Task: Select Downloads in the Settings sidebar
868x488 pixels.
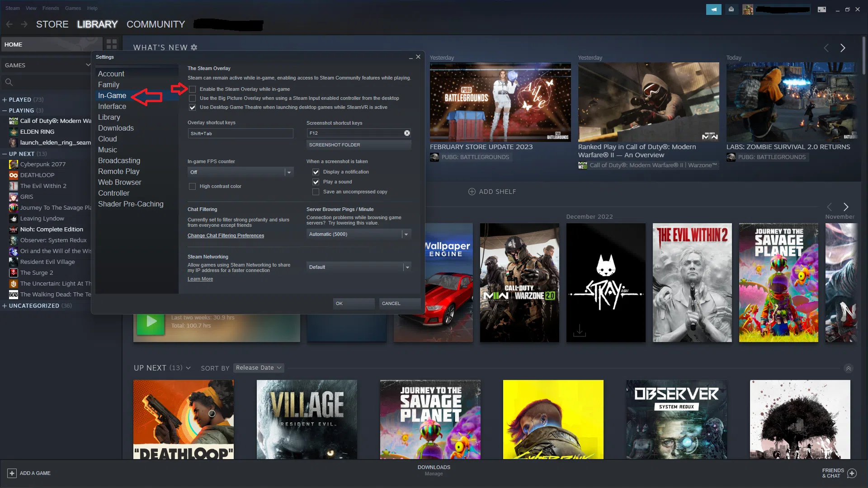Action: [x=116, y=128]
